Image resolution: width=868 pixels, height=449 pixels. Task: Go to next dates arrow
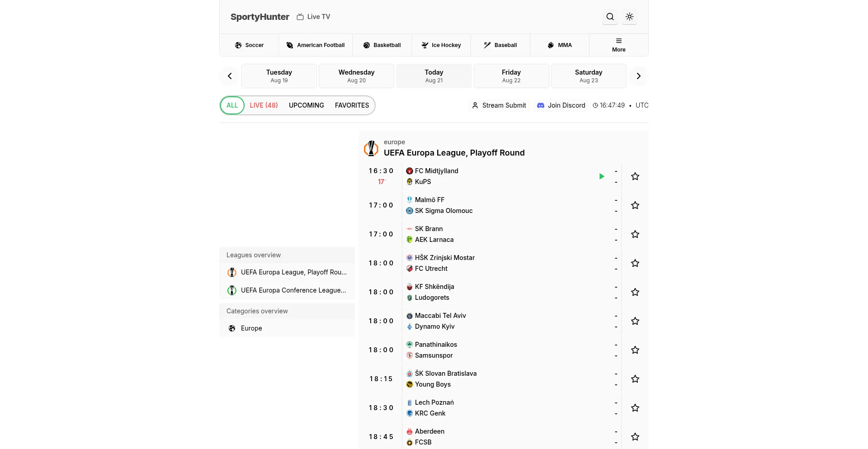pyautogui.click(x=638, y=76)
